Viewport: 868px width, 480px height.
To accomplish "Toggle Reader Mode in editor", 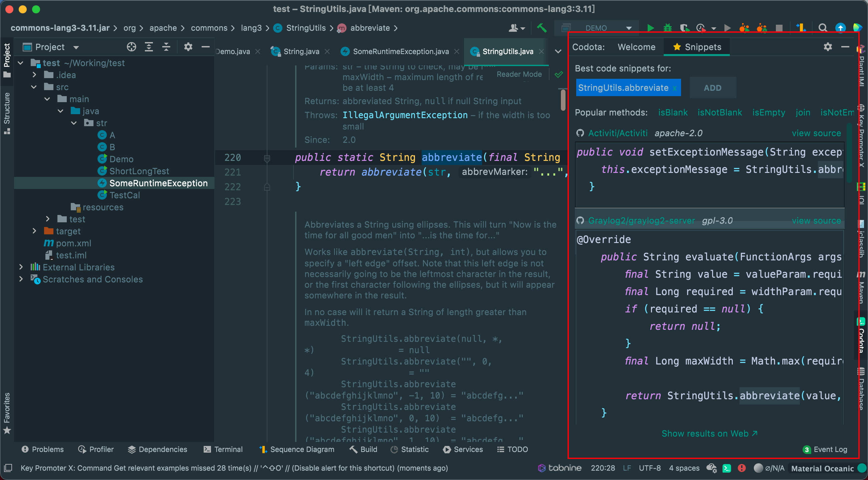I will coord(519,74).
